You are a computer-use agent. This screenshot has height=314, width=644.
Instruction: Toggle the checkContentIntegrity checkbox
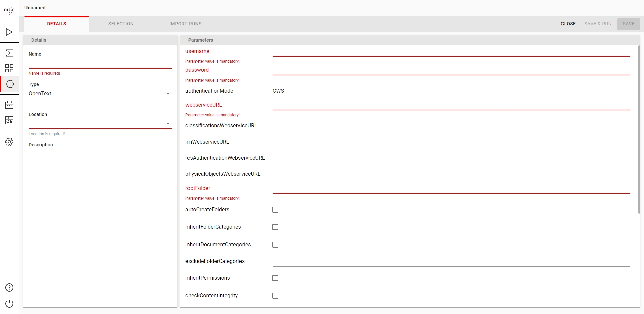pos(275,296)
